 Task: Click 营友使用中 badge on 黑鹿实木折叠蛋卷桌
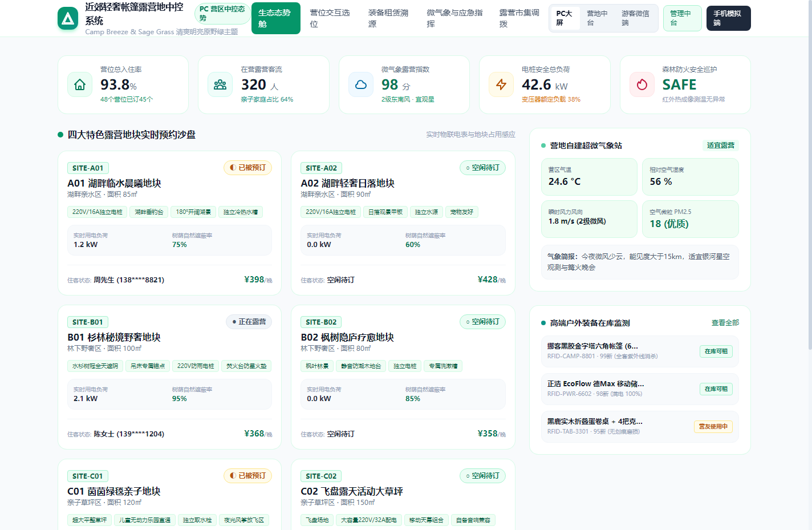(x=713, y=427)
